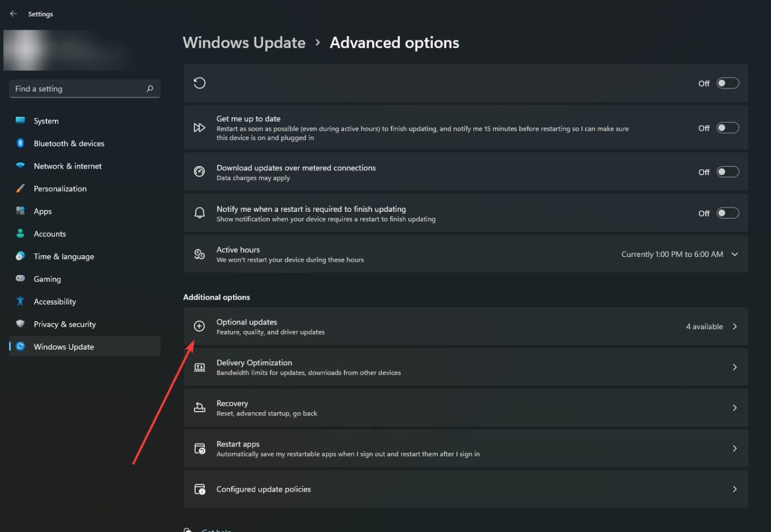Click the Apps icon in sidebar
This screenshot has width=771, height=532.
[20, 211]
